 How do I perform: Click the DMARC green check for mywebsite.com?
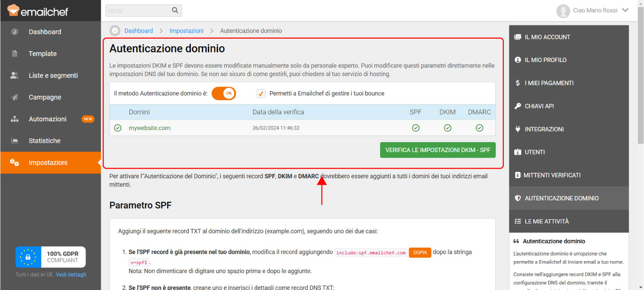tap(479, 128)
